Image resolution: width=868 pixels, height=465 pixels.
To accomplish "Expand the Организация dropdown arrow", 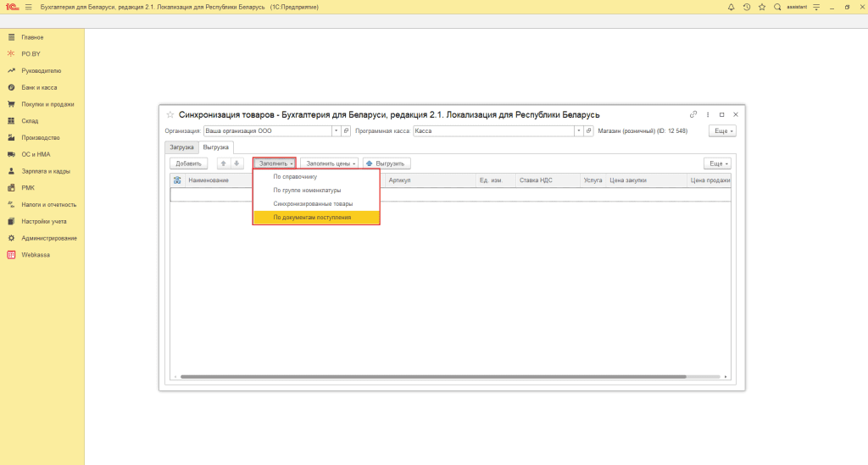I will (x=336, y=131).
